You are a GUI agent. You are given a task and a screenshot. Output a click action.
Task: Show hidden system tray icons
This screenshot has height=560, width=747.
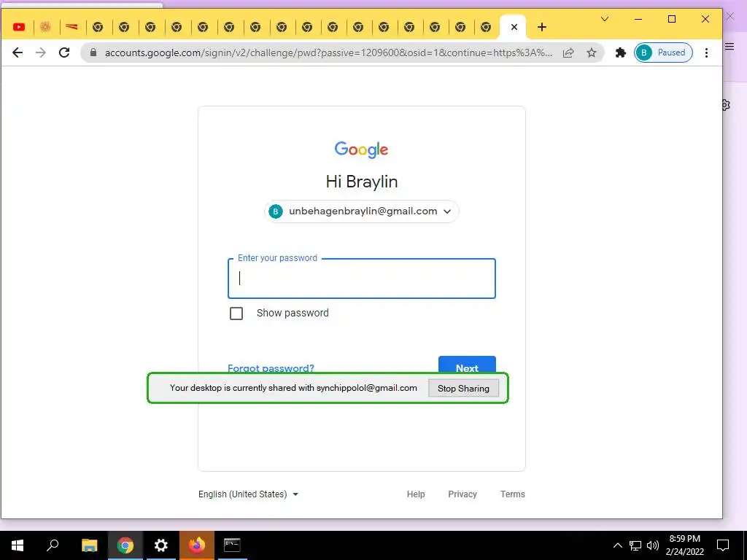(617, 545)
